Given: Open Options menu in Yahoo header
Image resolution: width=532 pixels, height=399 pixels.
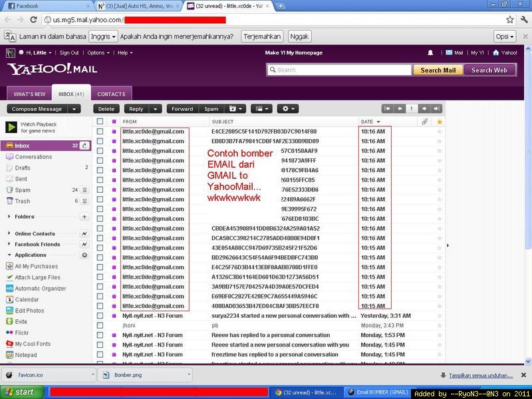Looking at the screenshot, I should [98, 53].
